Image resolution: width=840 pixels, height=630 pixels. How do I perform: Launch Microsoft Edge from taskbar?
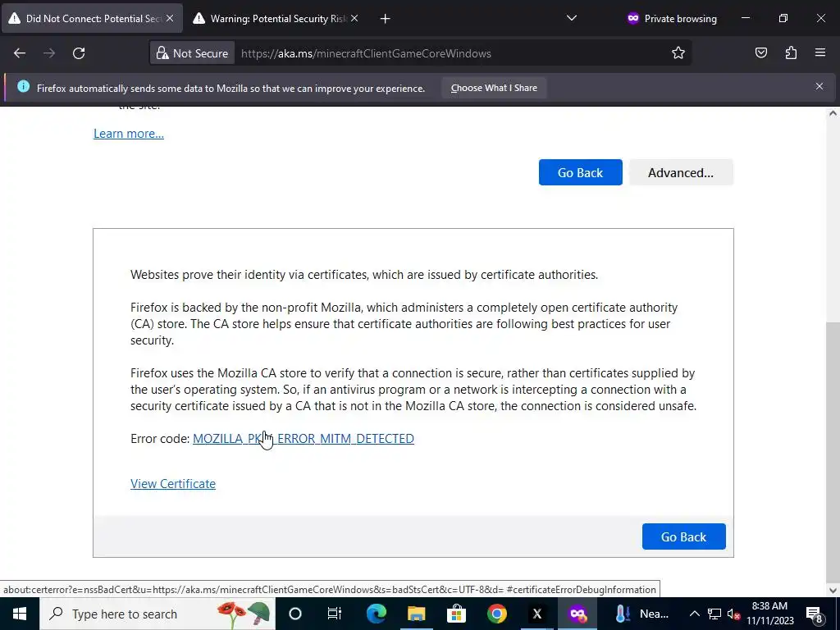point(376,614)
